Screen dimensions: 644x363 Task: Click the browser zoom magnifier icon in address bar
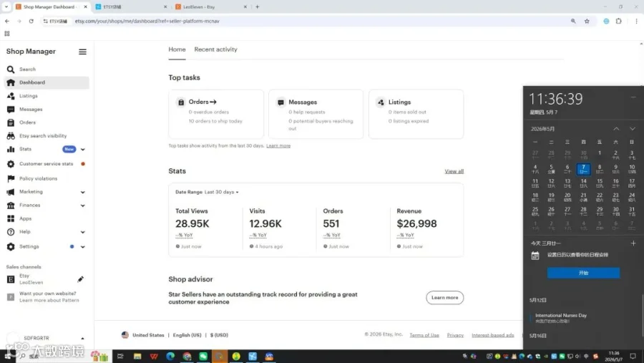point(573,21)
